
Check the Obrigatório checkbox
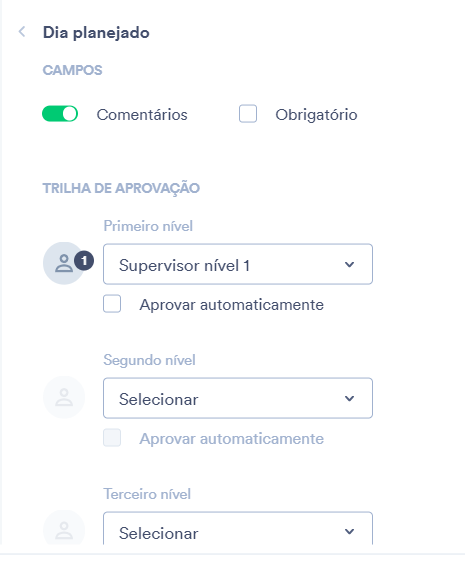pos(248,114)
